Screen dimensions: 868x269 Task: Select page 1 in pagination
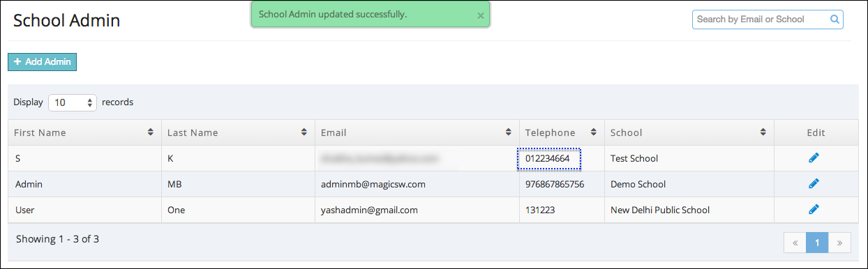(x=818, y=243)
